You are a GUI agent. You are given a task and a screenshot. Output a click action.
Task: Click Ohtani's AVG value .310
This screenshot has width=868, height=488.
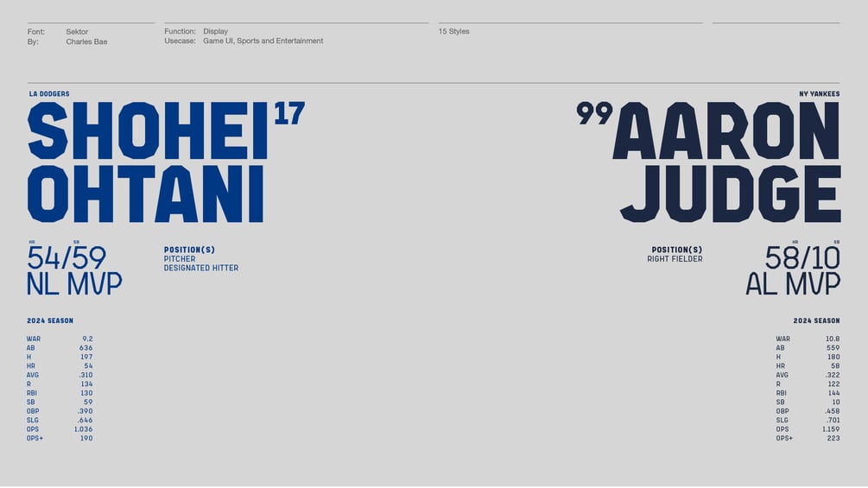[x=86, y=375]
